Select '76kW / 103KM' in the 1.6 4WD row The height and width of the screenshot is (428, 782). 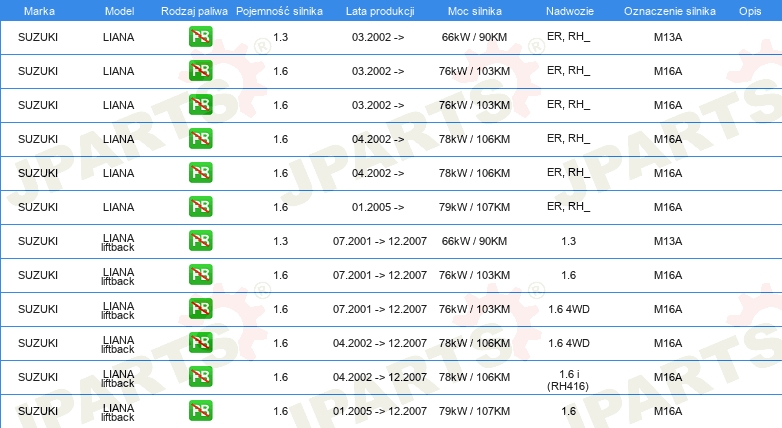(x=474, y=309)
